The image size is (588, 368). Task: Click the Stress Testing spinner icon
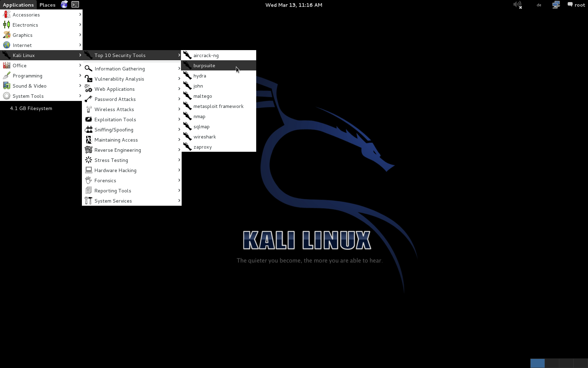89,160
